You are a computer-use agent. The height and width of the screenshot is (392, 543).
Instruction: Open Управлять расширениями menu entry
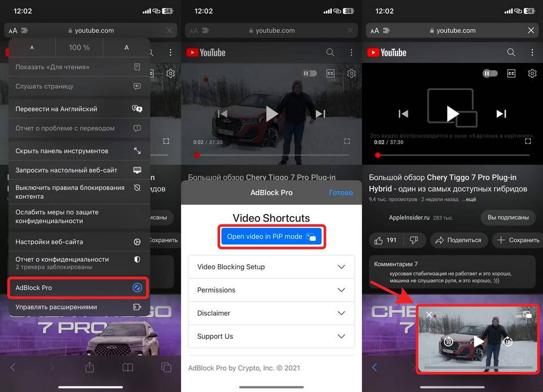[79, 307]
